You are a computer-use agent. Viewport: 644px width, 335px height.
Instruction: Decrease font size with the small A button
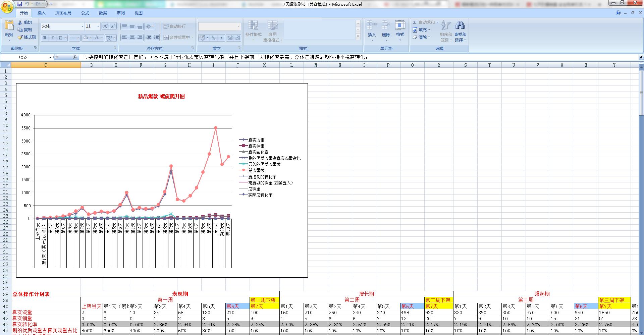click(113, 26)
